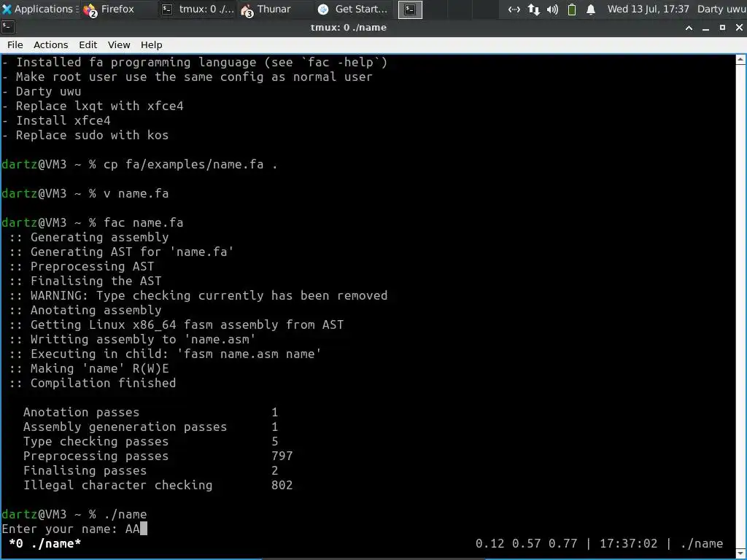Click the Firefox icon in the taskbar
747x560 pixels.
tap(90, 10)
